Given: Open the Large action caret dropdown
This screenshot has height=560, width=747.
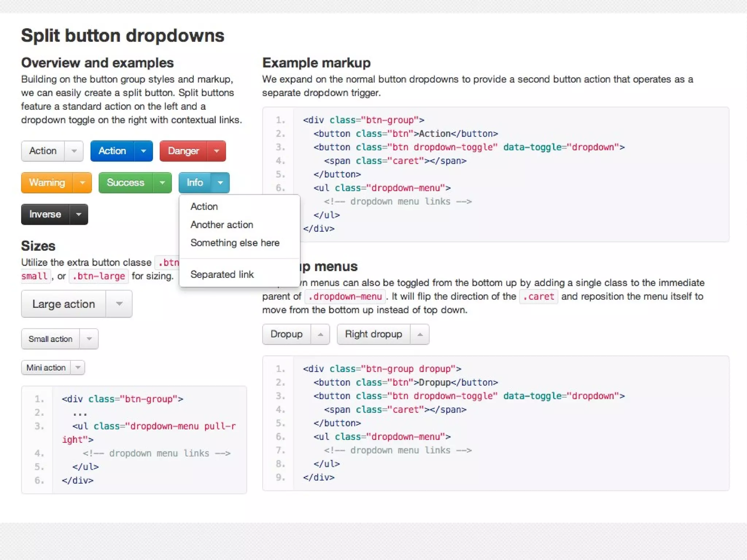Looking at the screenshot, I should click(x=119, y=304).
